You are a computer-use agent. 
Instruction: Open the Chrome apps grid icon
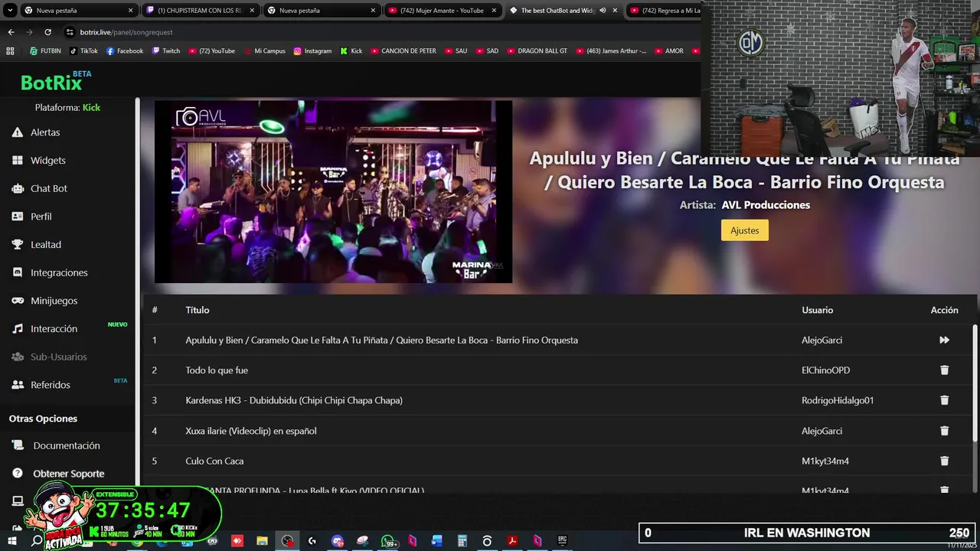[10, 51]
